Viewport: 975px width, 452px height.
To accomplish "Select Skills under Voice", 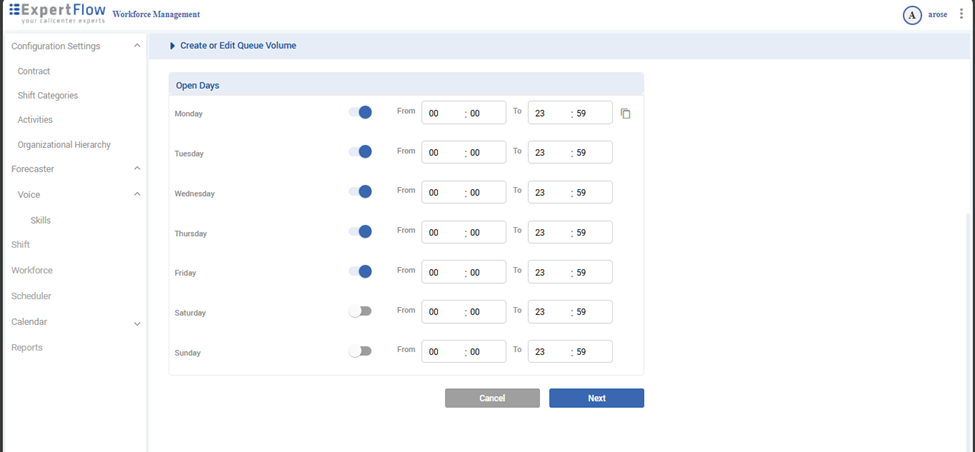I will pyautogui.click(x=40, y=220).
